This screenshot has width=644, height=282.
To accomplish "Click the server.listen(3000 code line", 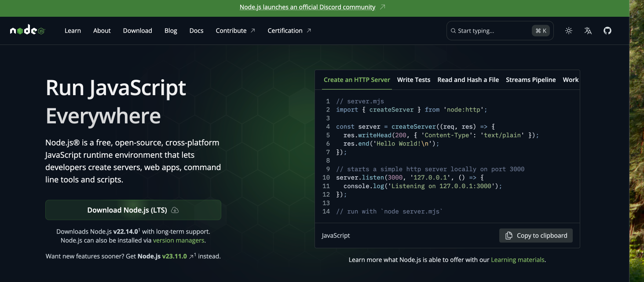I will click(410, 178).
